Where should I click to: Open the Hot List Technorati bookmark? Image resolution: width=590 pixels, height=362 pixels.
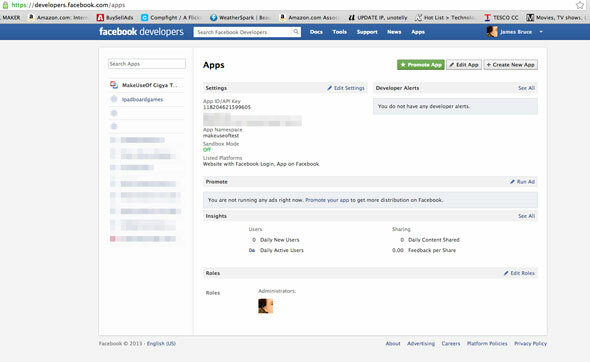pyautogui.click(x=445, y=18)
